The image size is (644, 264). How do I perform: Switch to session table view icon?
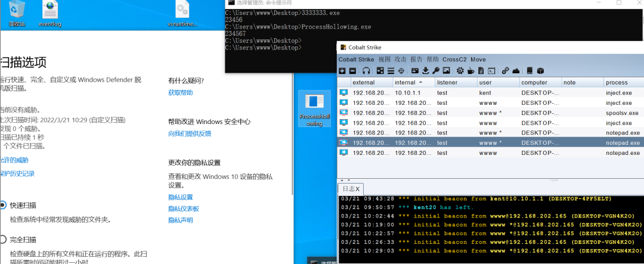click(391, 71)
